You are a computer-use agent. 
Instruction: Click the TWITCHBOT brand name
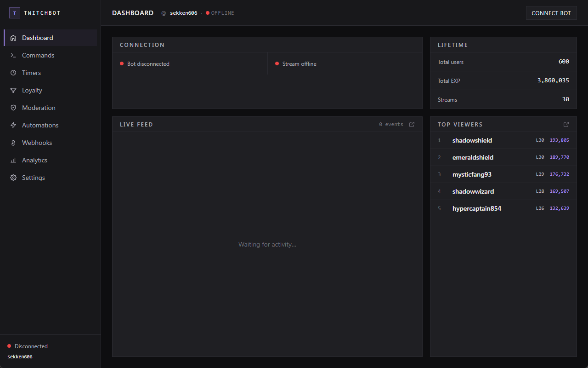tap(42, 13)
